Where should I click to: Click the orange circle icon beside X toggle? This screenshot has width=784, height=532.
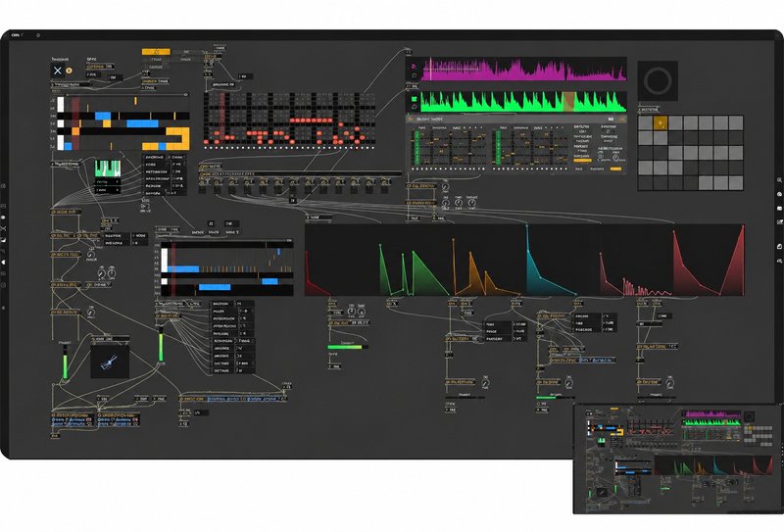69,71
